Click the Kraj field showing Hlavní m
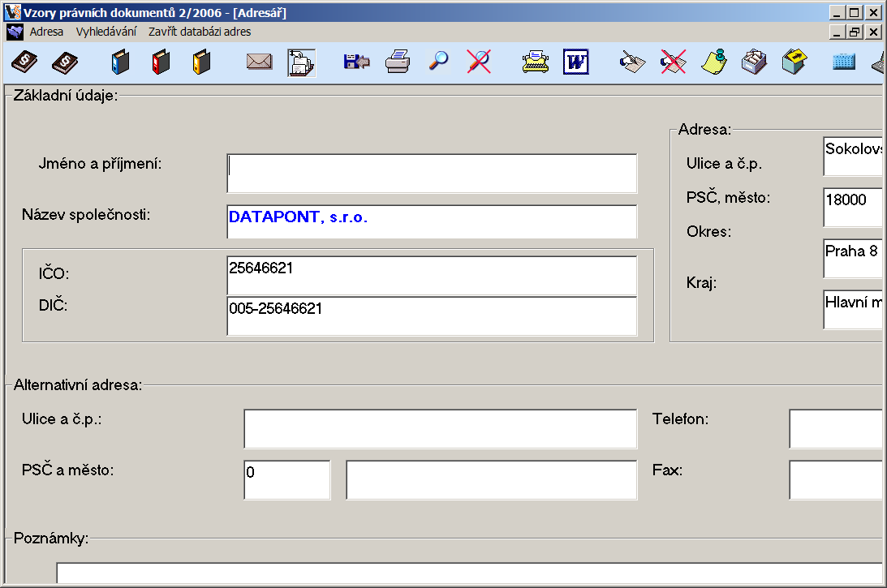Screen dimensions: 887x588 pos(852,309)
